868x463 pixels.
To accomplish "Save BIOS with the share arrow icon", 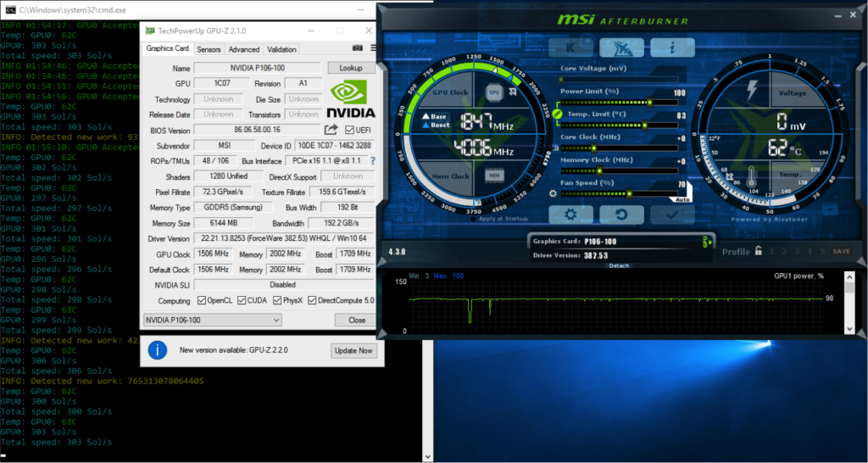I will [331, 130].
